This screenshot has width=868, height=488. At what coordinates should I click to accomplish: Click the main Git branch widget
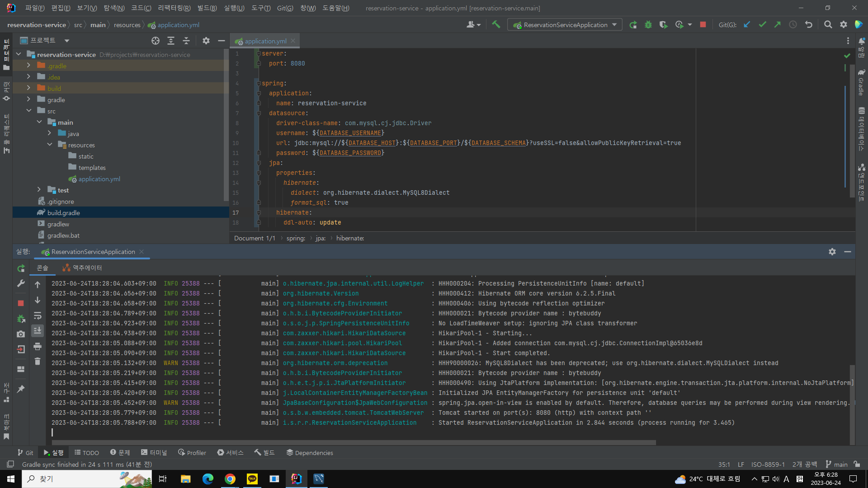[x=836, y=465]
